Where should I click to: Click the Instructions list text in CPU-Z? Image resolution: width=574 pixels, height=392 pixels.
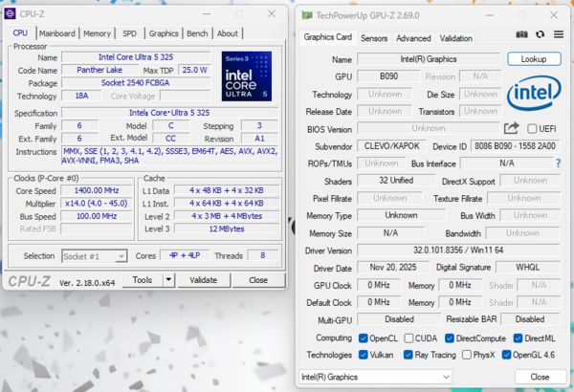coord(170,156)
